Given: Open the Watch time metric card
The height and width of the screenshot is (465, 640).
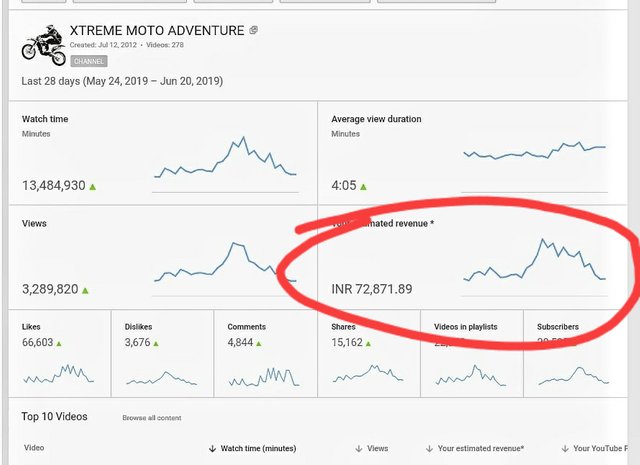Looking at the screenshot, I should coord(163,153).
